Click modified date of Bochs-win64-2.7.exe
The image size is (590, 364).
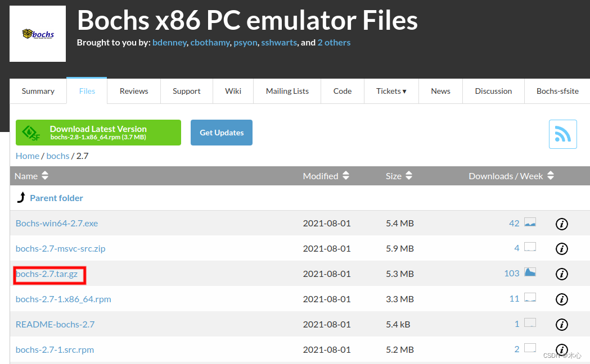pyautogui.click(x=327, y=223)
